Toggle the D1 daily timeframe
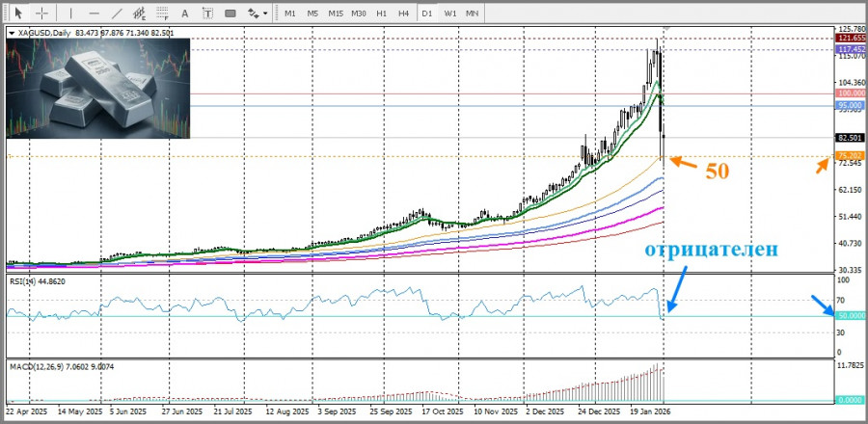 (426, 13)
